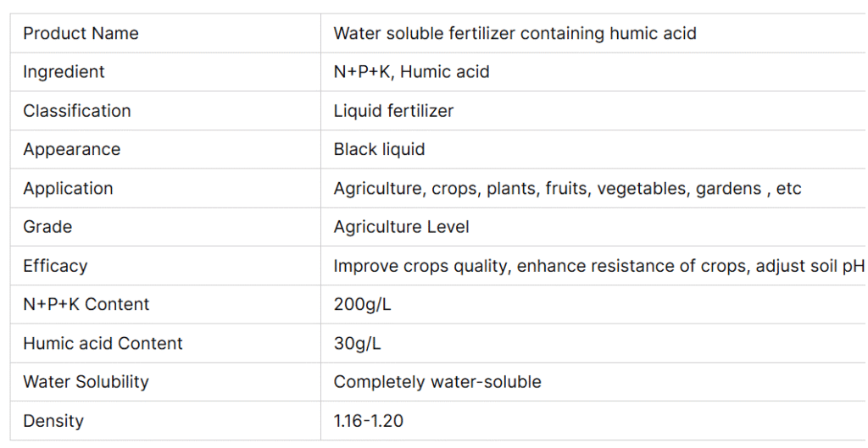Click the "Product Name" label cell

point(81,34)
